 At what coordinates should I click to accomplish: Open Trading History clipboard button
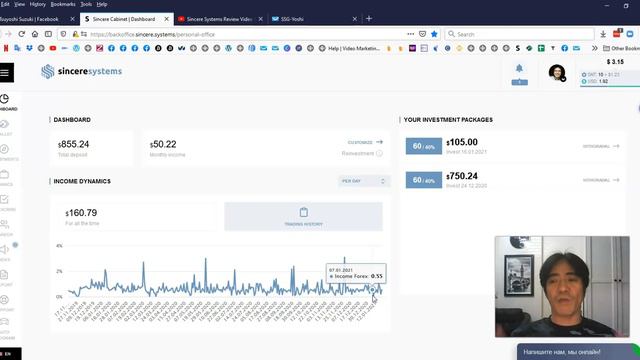point(303,216)
